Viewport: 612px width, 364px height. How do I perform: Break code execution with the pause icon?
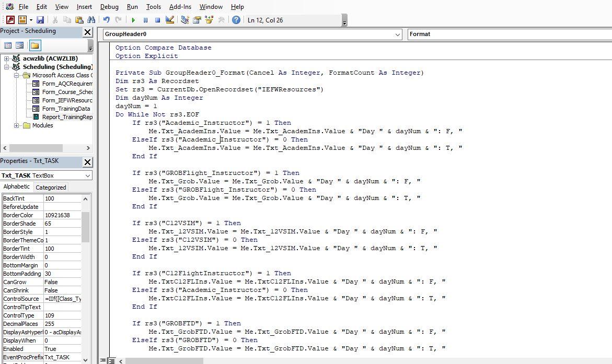[x=145, y=19]
